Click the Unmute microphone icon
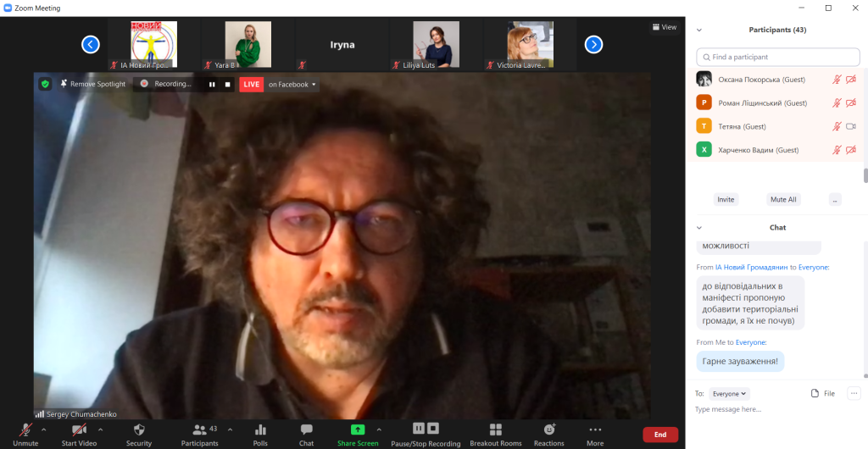868x449 pixels. (x=25, y=430)
